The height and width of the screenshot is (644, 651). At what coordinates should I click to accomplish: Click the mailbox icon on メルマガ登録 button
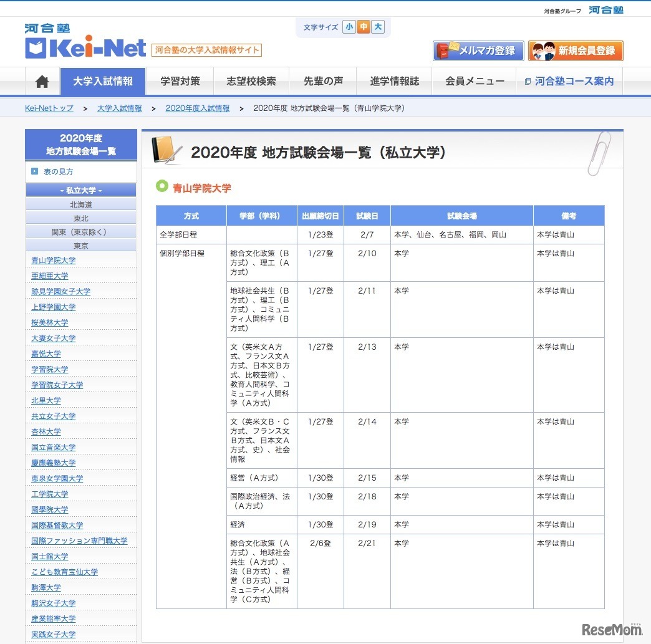pyautogui.click(x=445, y=50)
